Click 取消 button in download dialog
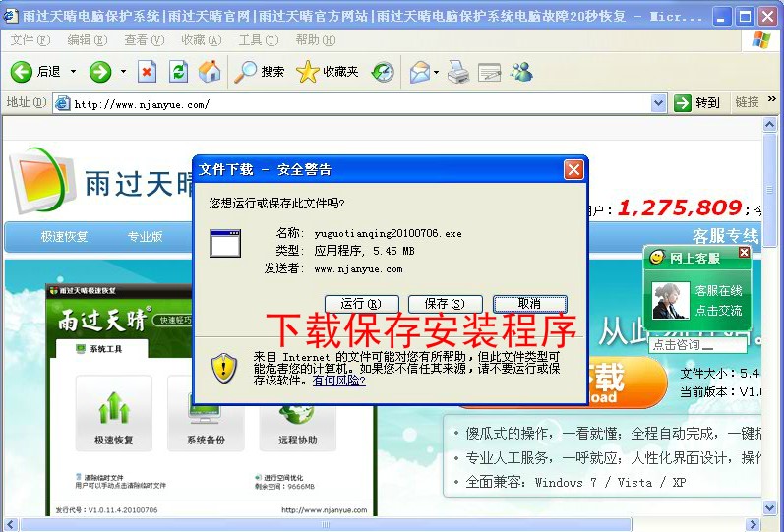Viewport: 784px width, 532px height. point(530,304)
